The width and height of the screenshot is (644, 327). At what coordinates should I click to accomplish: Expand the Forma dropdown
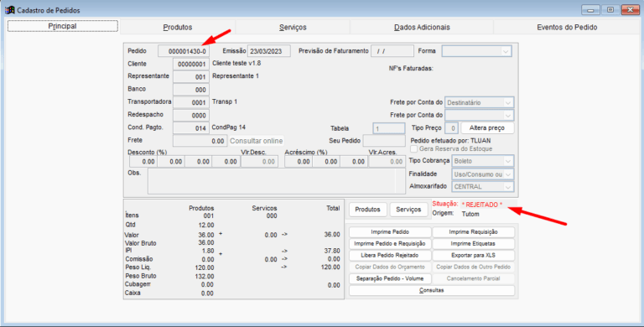coord(477,51)
